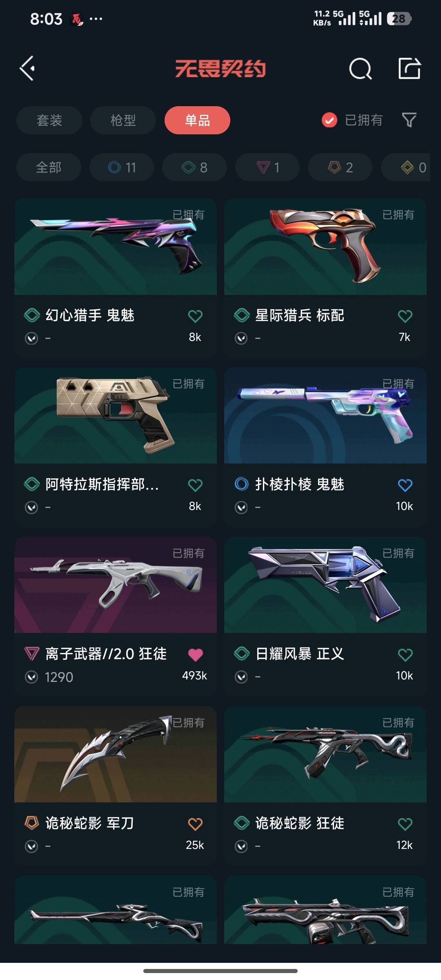The height and width of the screenshot is (980, 441).
Task: Open the 阿特拉斯指挥部 skin card image
Action: [x=116, y=416]
